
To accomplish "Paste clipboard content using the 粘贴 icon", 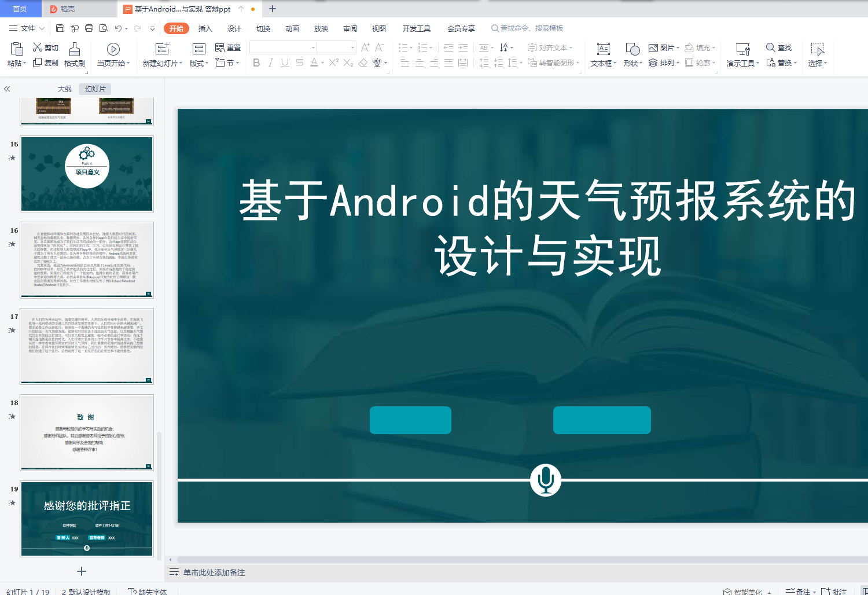I will click(16, 49).
